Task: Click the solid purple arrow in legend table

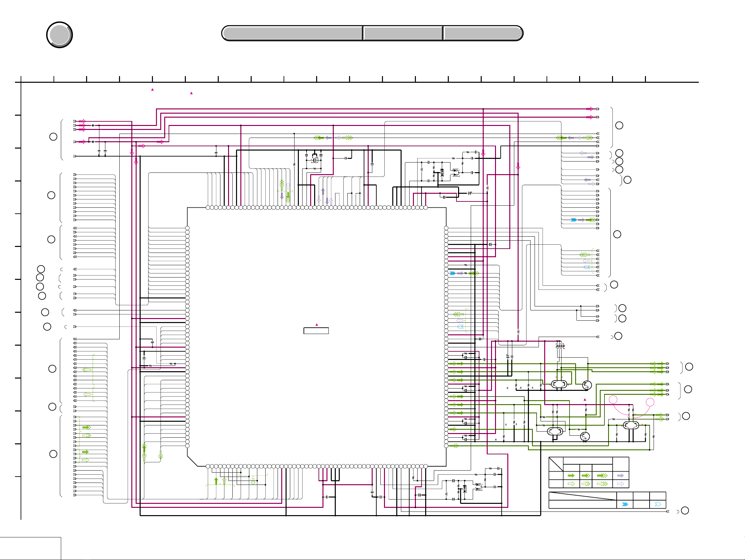Action: pyautogui.click(x=620, y=476)
